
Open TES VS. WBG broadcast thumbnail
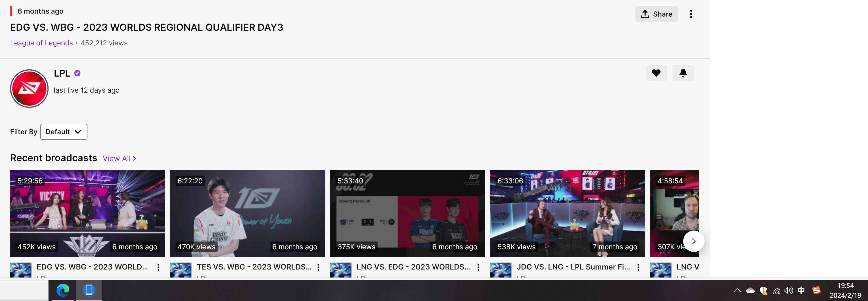[x=247, y=213]
